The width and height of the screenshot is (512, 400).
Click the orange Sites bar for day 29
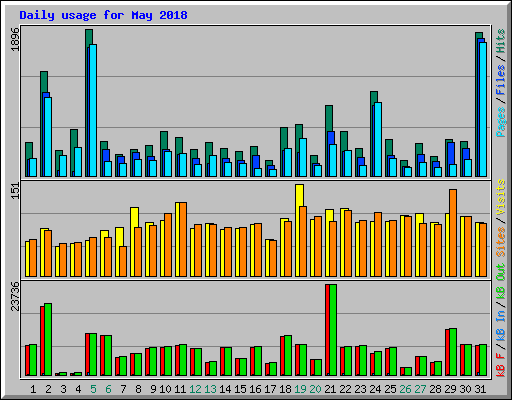tap(453, 233)
